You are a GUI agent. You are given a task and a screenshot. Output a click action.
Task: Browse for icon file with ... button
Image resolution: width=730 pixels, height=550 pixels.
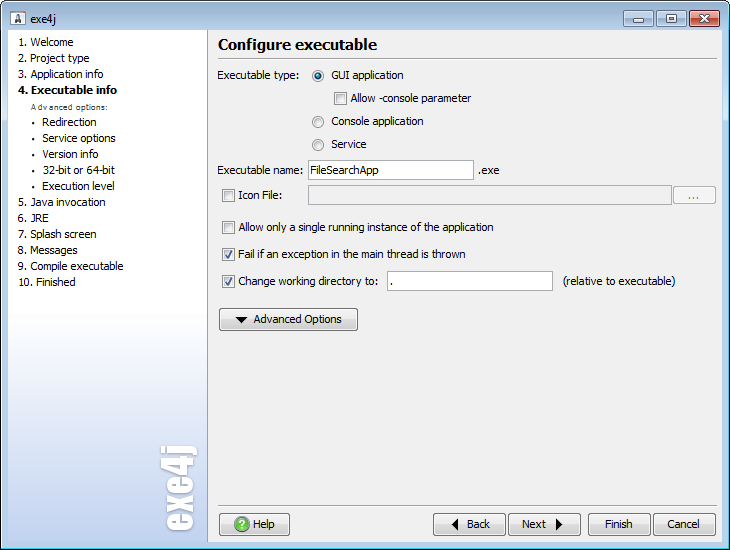point(694,195)
